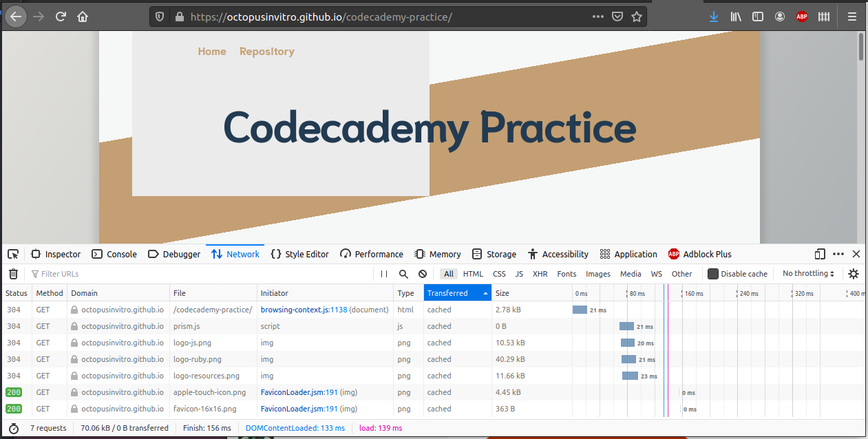Viewport: 868px width, 439px height.
Task: Open the Debugger tab
Action: (174, 254)
